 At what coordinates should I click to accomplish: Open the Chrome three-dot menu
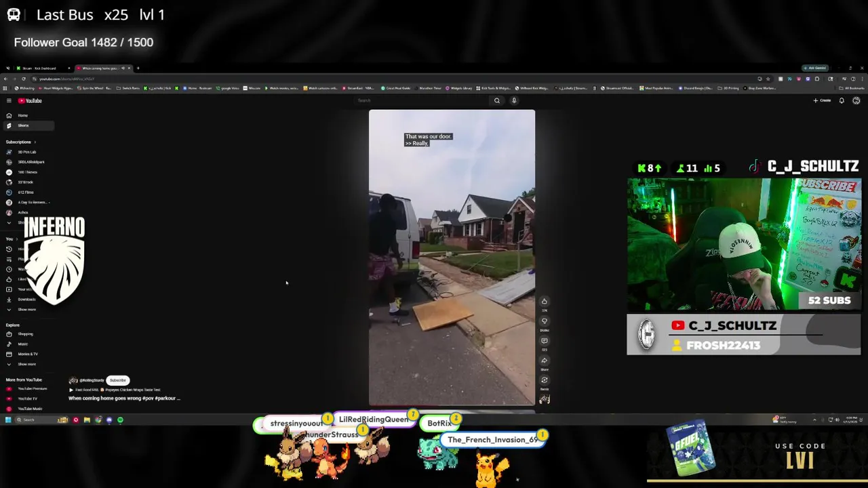point(862,79)
